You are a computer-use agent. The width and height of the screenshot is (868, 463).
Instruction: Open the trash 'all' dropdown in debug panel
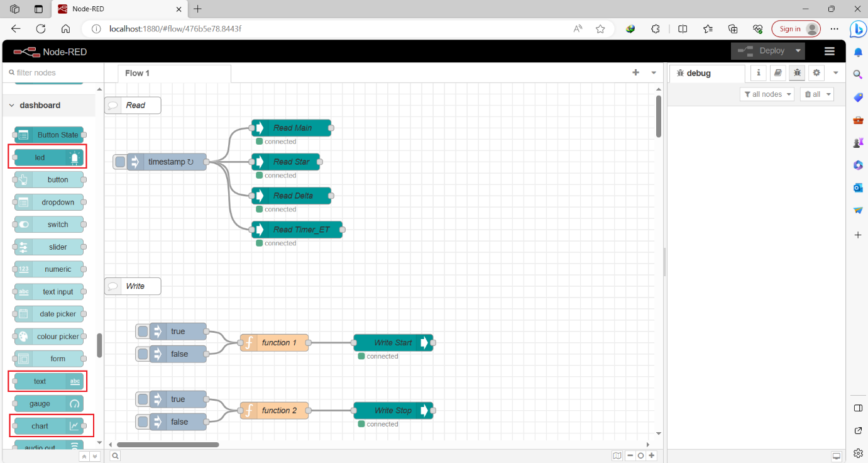click(816, 94)
